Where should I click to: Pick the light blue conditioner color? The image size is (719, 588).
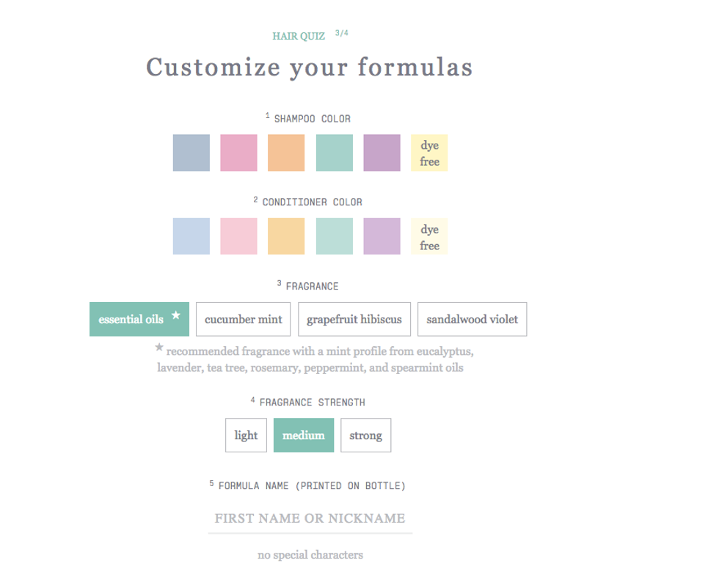click(x=191, y=236)
